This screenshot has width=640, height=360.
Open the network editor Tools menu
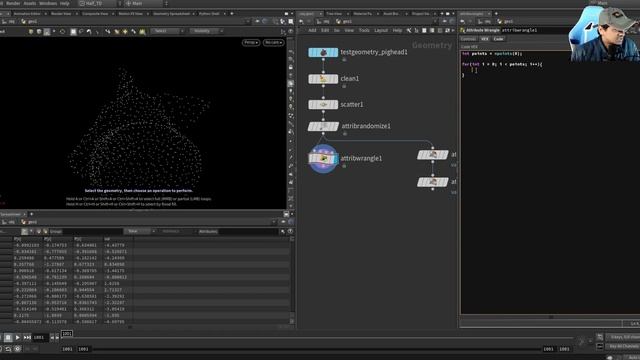pos(364,30)
